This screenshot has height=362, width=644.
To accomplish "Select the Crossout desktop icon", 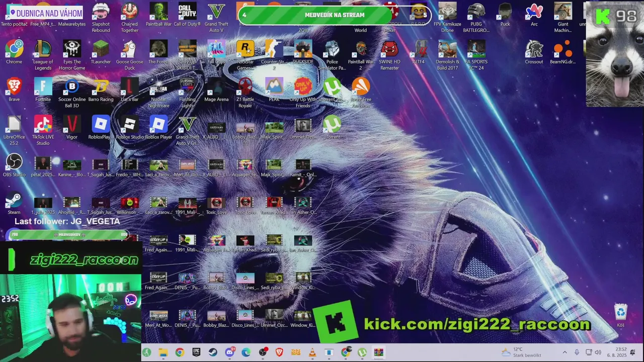I will (x=534, y=52).
